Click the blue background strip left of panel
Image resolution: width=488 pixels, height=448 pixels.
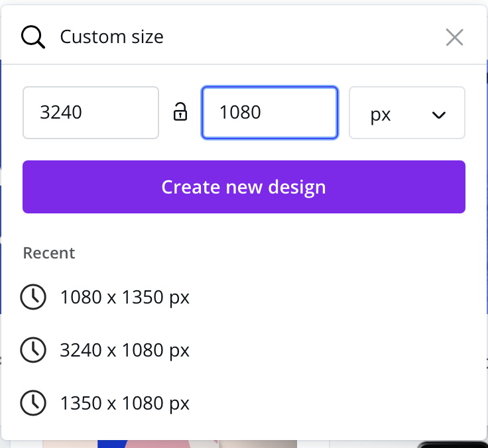pos(1,119)
